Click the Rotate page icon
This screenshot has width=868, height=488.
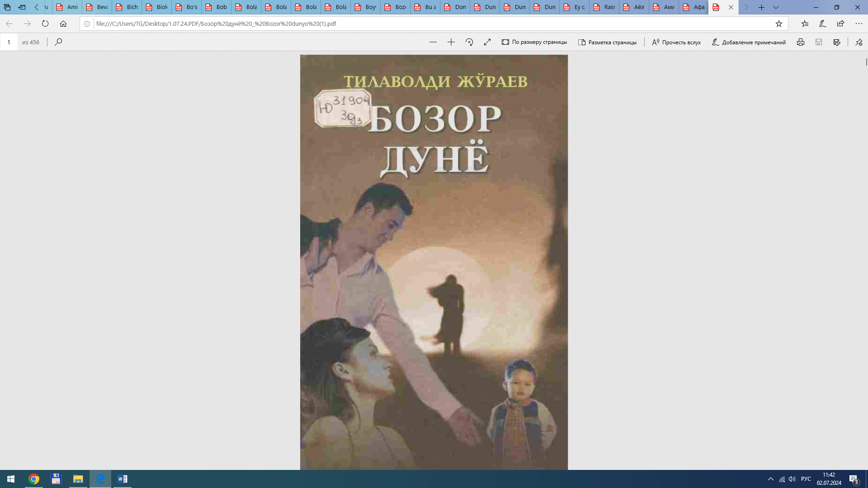pyautogui.click(x=469, y=42)
